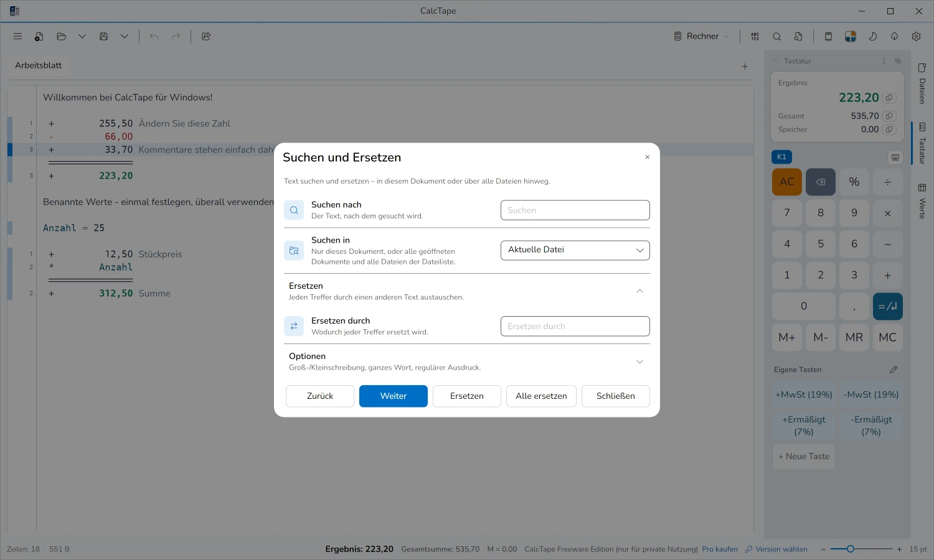Image resolution: width=934 pixels, height=560 pixels.
Task: Click the MC memory clear key
Action: coord(888,337)
